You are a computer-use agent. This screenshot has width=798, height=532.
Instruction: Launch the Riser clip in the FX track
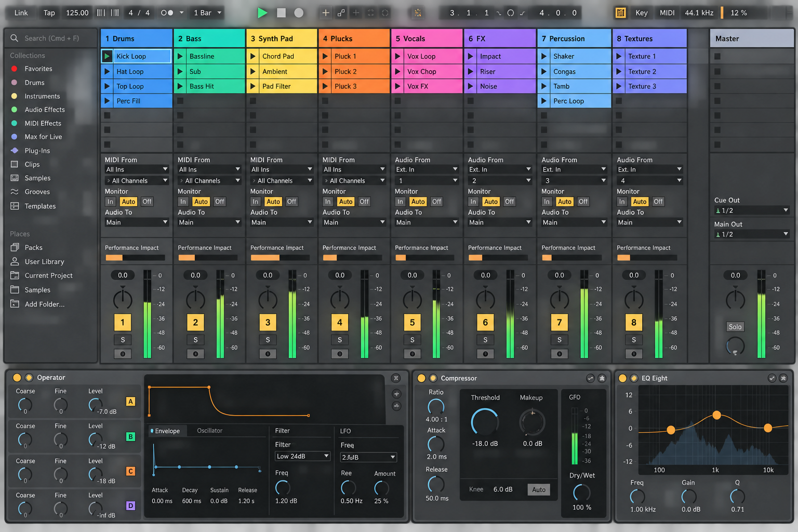click(x=470, y=72)
